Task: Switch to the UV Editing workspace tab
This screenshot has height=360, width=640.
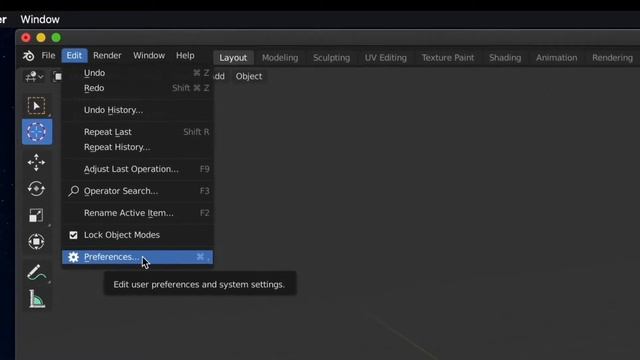Action: coord(386,58)
